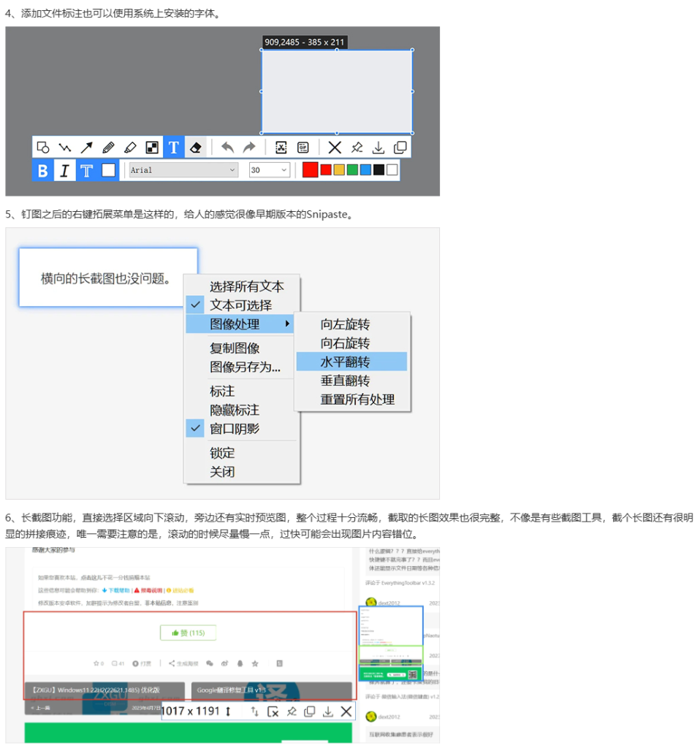Select the highlighter marker tool

[130, 147]
